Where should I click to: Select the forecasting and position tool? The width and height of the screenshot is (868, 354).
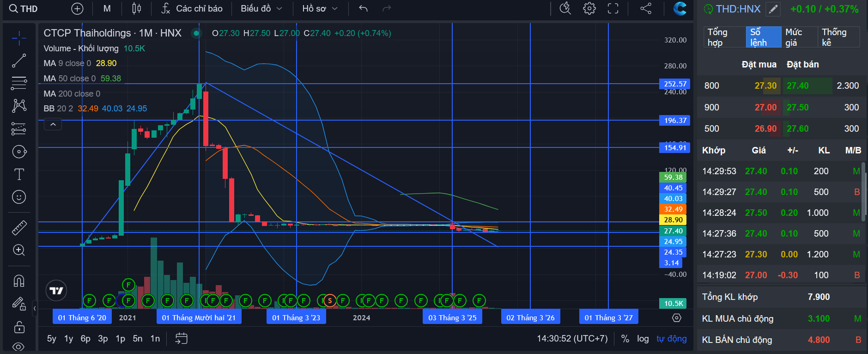[19, 128]
